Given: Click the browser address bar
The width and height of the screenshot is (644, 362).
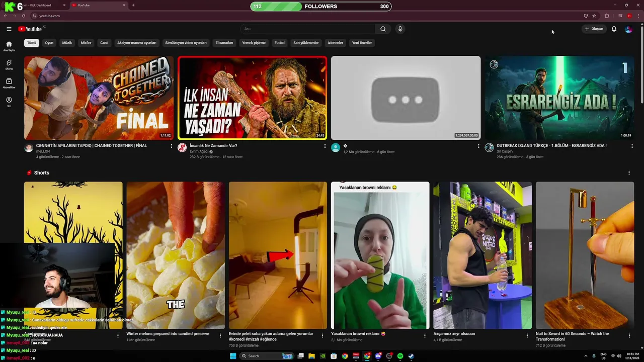Looking at the screenshot, I should coord(307,16).
